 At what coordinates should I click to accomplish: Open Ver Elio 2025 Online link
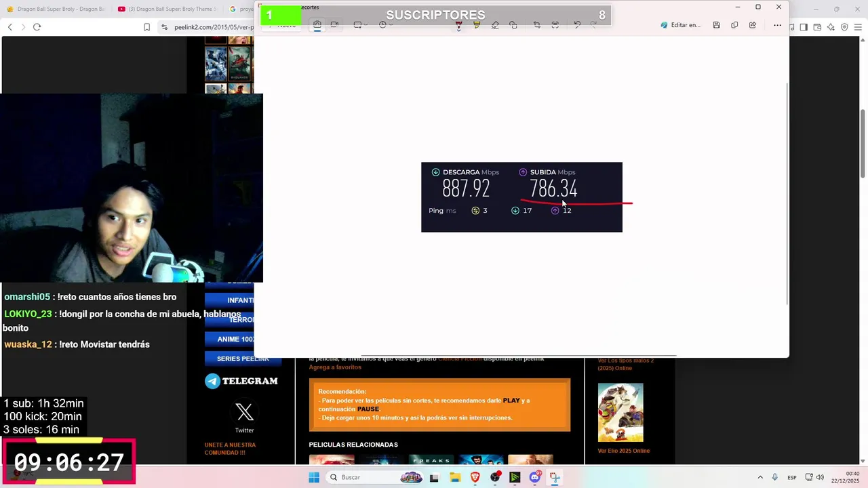(x=623, y=451)
